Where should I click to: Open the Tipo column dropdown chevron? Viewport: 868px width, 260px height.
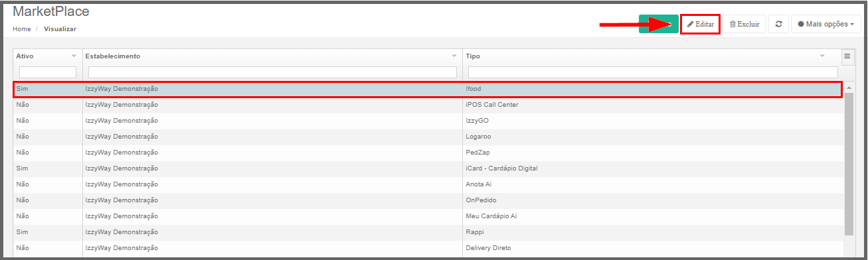click(x=822, y=56)
